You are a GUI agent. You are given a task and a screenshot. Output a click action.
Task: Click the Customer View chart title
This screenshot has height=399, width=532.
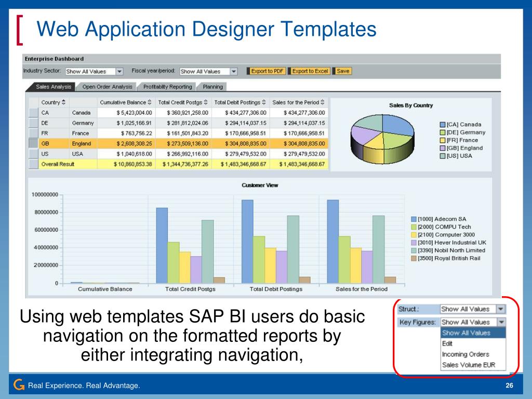click(x=260, y=185)
